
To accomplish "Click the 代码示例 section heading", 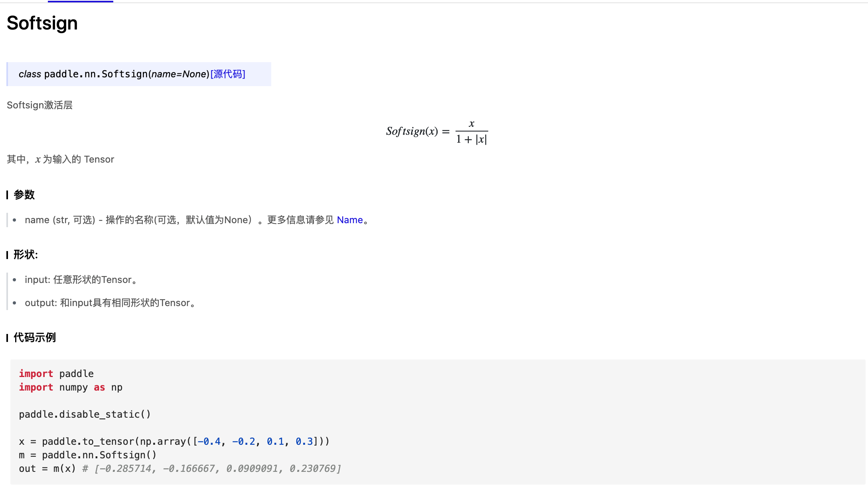I will 34,338.
